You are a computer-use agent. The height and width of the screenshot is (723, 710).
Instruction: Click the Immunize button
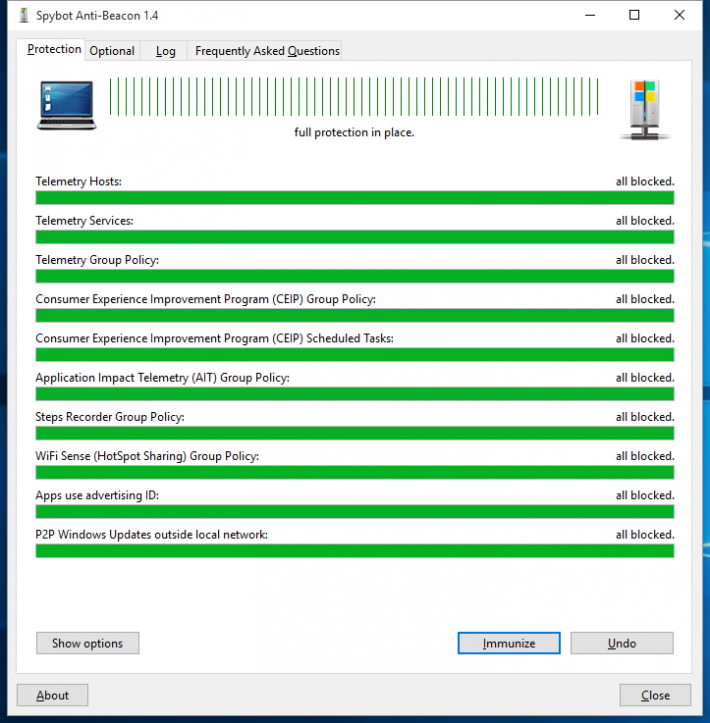[509, 643]
